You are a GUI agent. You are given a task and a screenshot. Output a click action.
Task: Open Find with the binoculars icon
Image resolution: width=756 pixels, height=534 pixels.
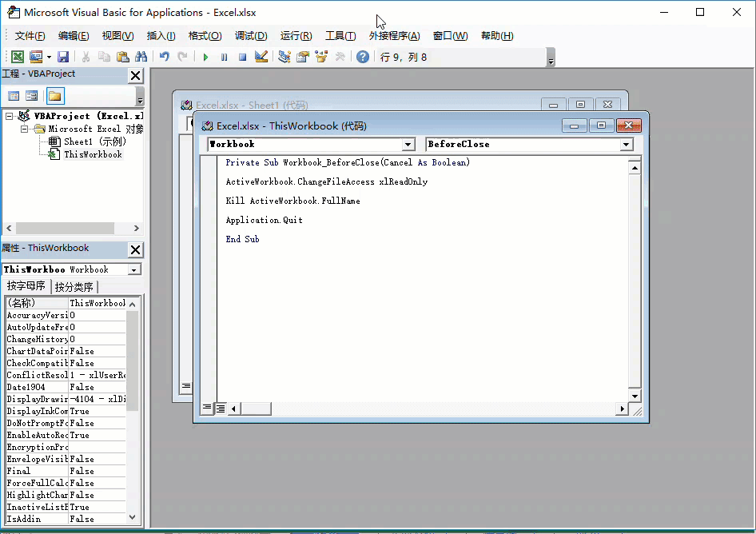(141, 57)
